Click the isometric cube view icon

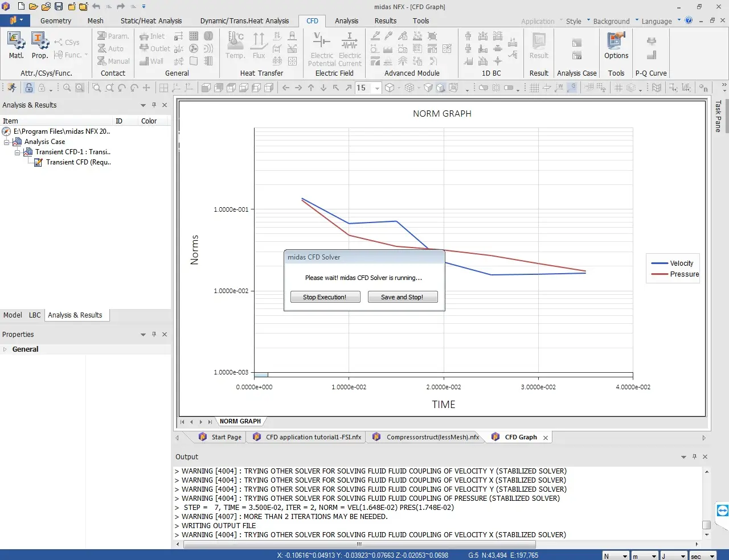(390, 88)
